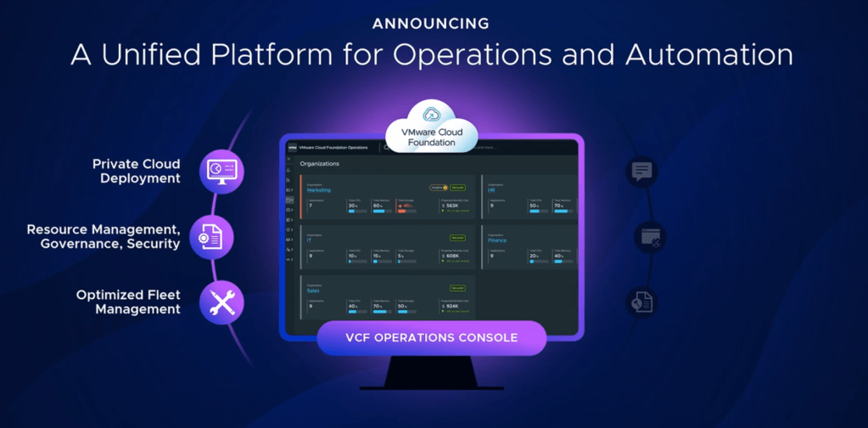Click the VMware Cloud Foundation cloud icon

coord(432,115)
